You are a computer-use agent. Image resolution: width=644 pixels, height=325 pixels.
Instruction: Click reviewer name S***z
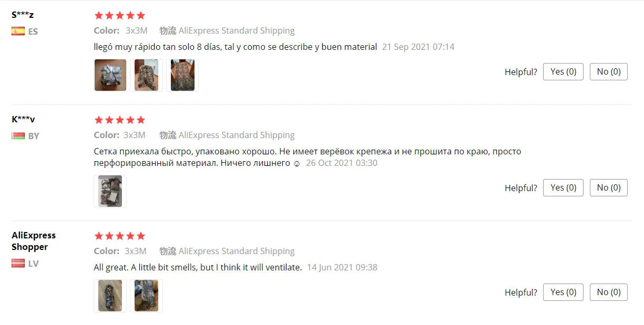pyautogui.click(x=23, y=15)
